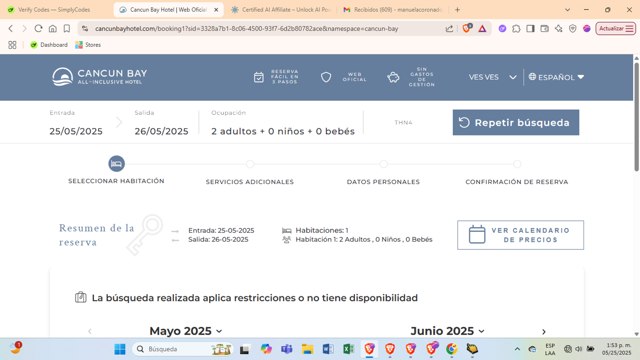The image size is (640, 360).
Task: Open the Brave Wallet icon
Action: tap(544, 29)
